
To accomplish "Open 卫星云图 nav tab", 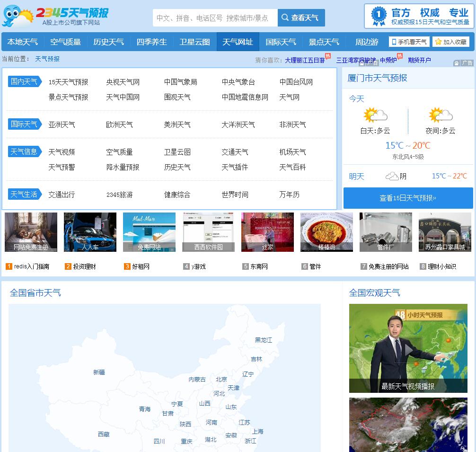I will tap(195, 42).
